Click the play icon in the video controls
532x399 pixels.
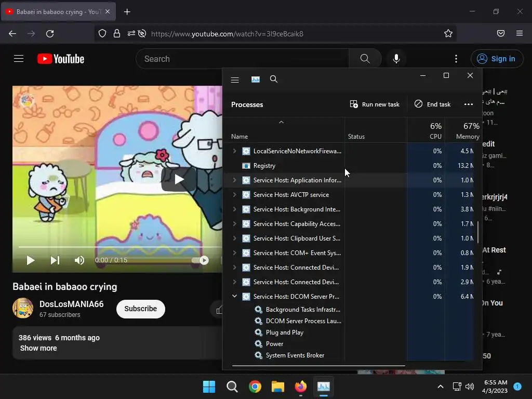pos(30,260)
